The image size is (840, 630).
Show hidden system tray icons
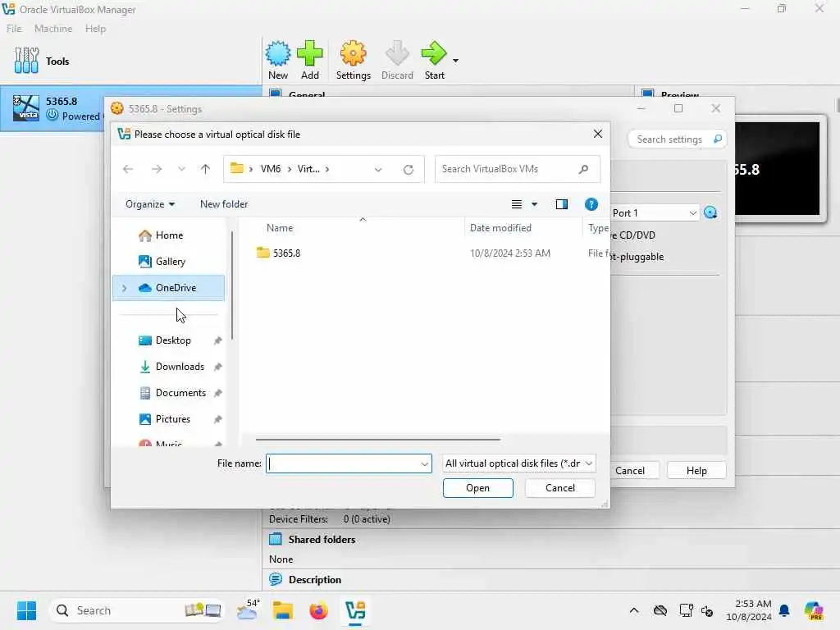pyautogui.click(x=634, y=610)
